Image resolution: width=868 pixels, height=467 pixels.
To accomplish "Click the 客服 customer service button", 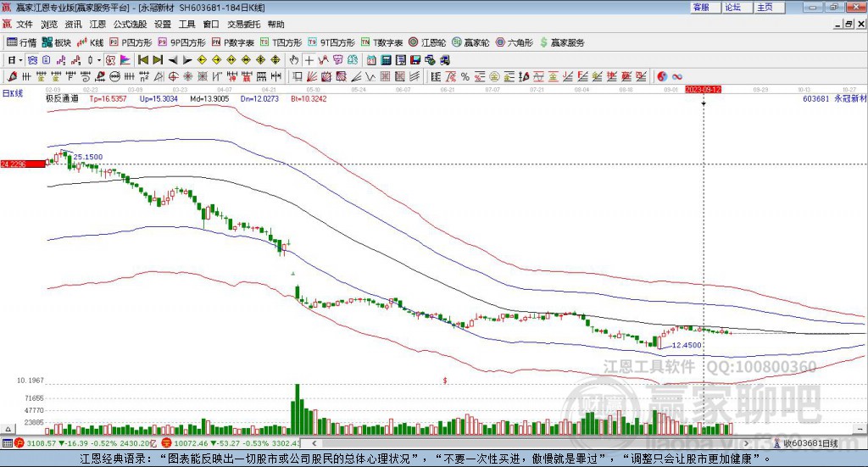I will 705,7.
